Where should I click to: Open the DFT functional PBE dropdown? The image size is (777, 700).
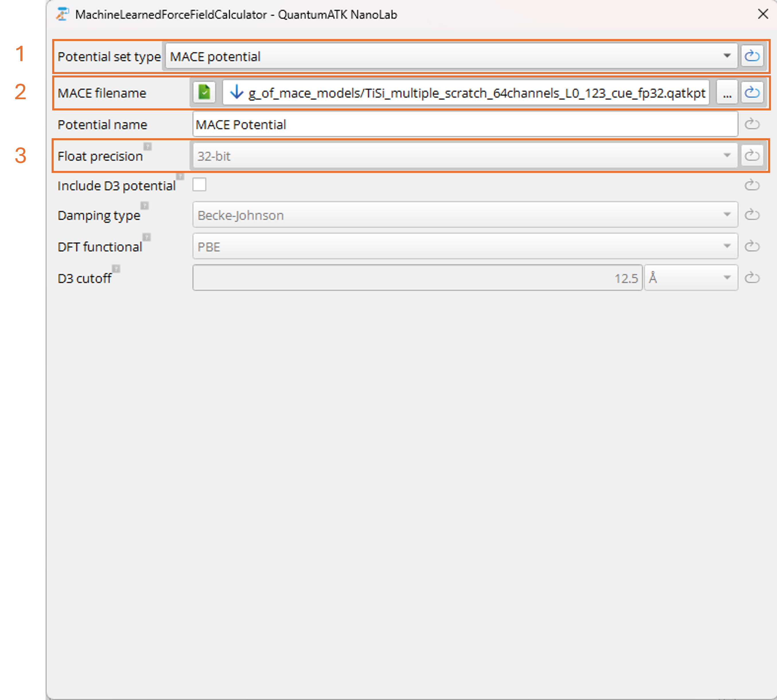click(x=465, y=247)
